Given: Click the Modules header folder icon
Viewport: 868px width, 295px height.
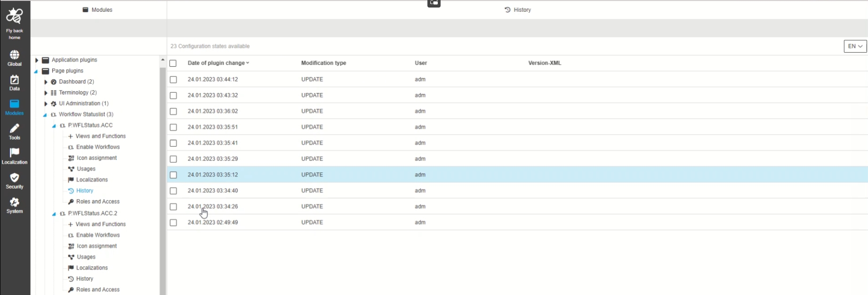Looking at the screenshot, I should coord(85,9).
